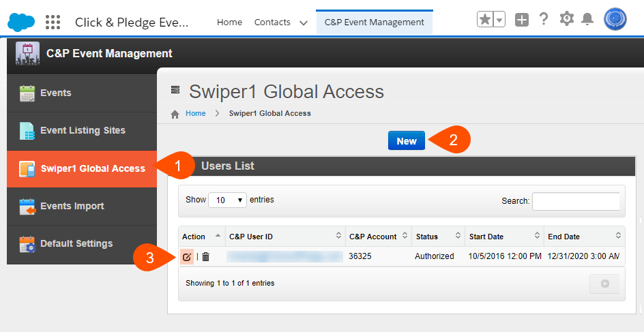Edit the user row for account 36325
The height and width of the screenshot is (332, 644).
pos(187,257)
